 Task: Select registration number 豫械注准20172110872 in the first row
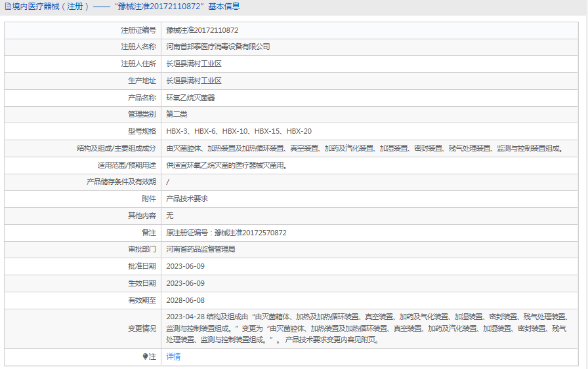coord(202,30)
